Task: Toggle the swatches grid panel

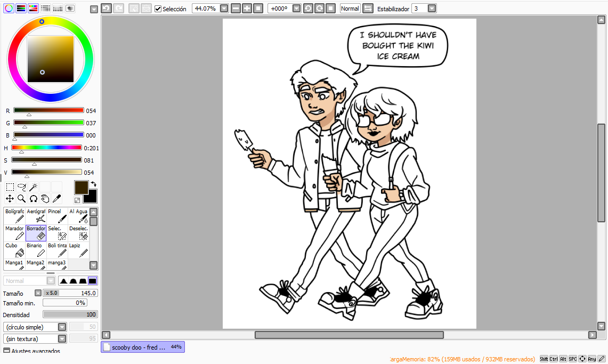Action: click(58, 8)
